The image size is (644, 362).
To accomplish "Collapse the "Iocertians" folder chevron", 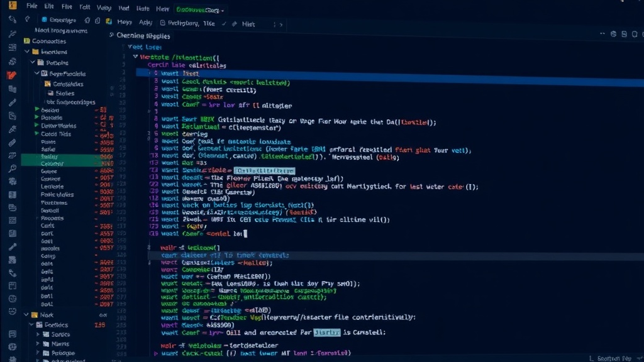I will 26,52.
